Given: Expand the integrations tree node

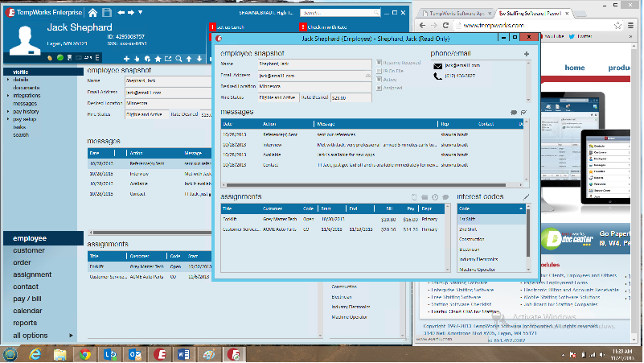Looking at the screenshot, I should pos(8,96).
